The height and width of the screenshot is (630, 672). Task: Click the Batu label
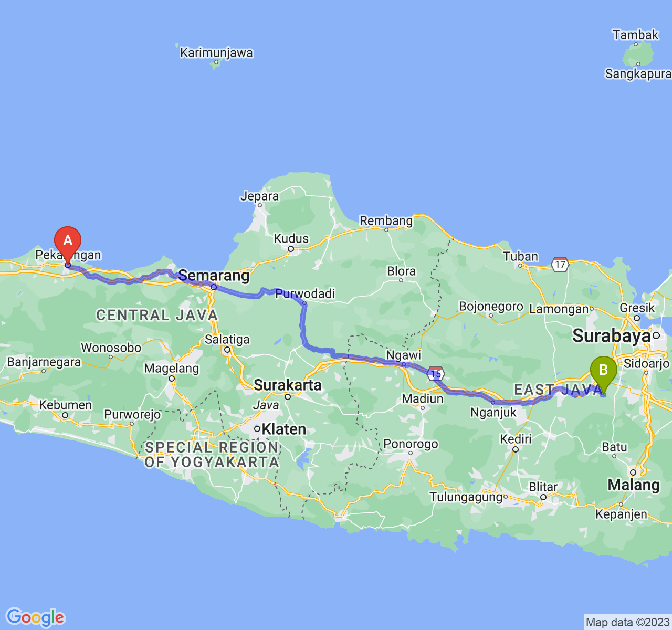pos(614,447)
